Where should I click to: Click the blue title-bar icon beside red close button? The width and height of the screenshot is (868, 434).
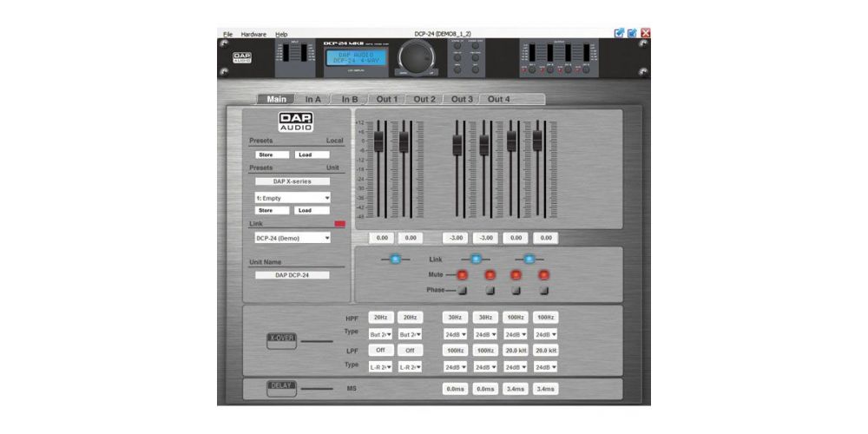[x=632, y=33]
